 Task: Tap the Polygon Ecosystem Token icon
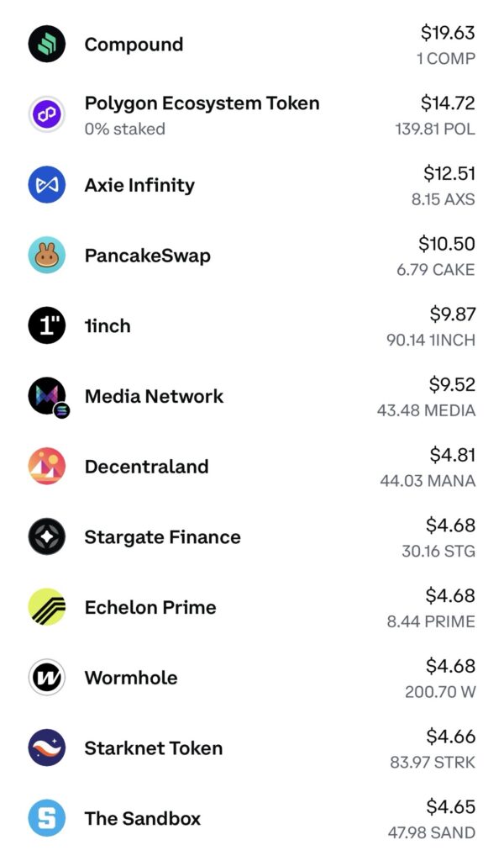point(47,115)
